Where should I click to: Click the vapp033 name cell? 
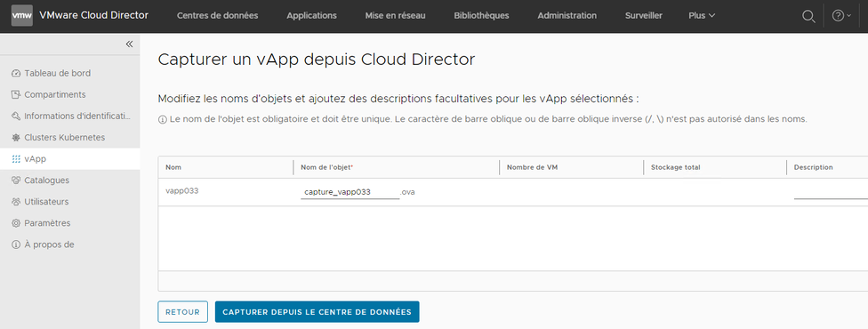click(x=182, y=191)
